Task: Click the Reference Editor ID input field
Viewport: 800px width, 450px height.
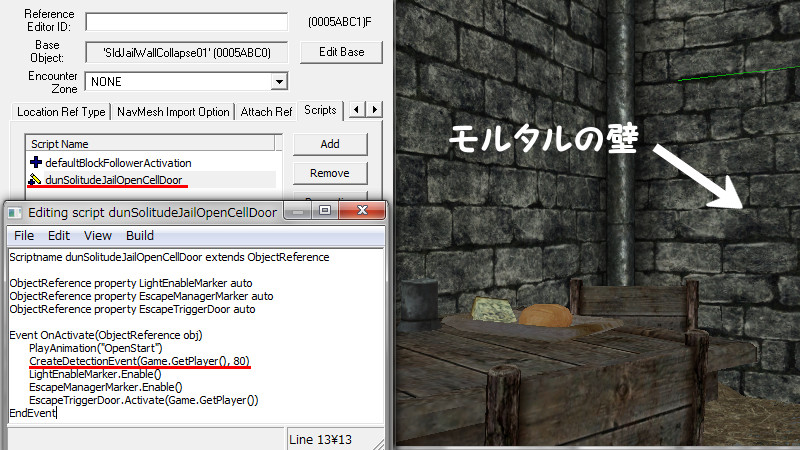Action: coord(186,22)
